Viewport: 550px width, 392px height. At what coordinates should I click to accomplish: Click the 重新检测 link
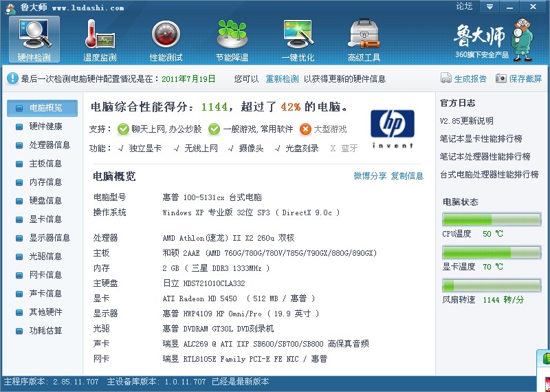283,79
